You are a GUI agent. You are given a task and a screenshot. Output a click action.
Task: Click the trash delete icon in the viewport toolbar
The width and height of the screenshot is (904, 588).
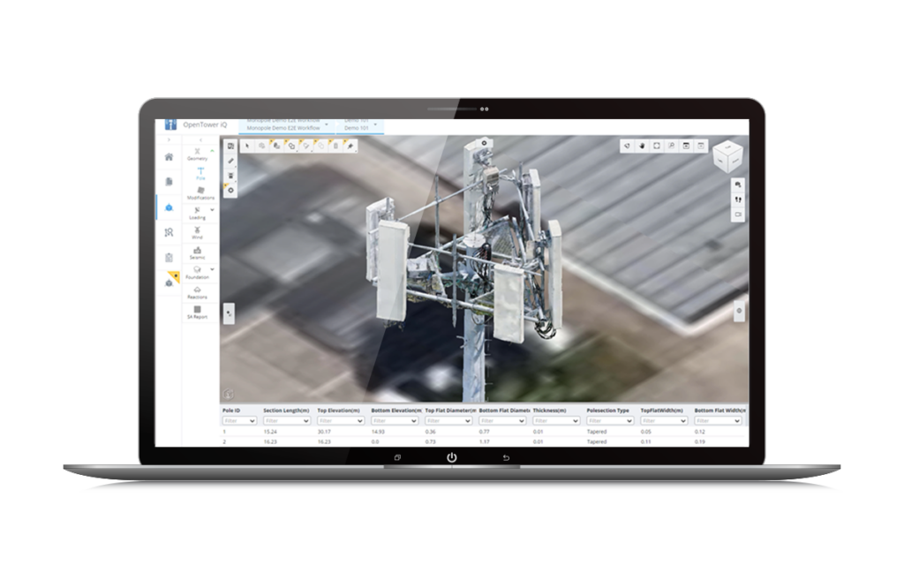[335, 146]
